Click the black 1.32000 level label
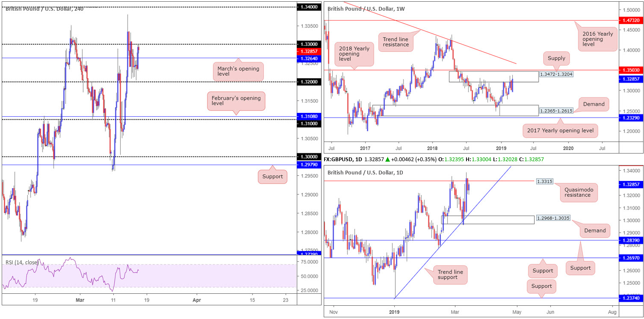 308,82
